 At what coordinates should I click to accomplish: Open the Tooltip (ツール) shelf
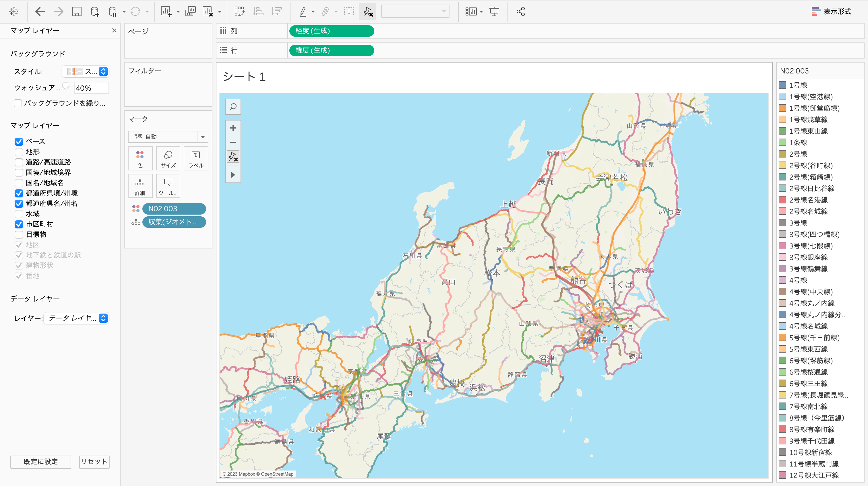168,186
